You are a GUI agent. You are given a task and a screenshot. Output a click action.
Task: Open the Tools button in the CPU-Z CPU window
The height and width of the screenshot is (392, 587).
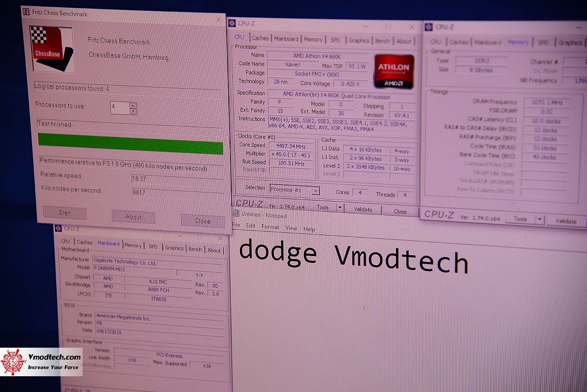pos(323,208)
